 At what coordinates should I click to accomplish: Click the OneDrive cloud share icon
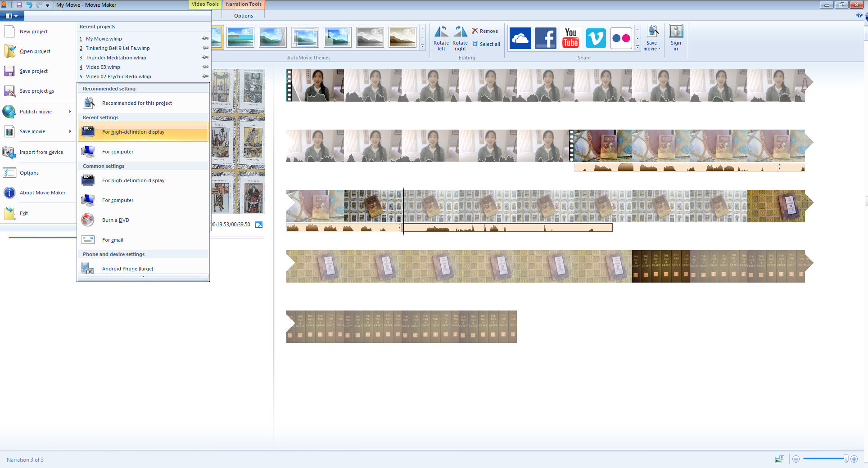[x=520, y=38]
